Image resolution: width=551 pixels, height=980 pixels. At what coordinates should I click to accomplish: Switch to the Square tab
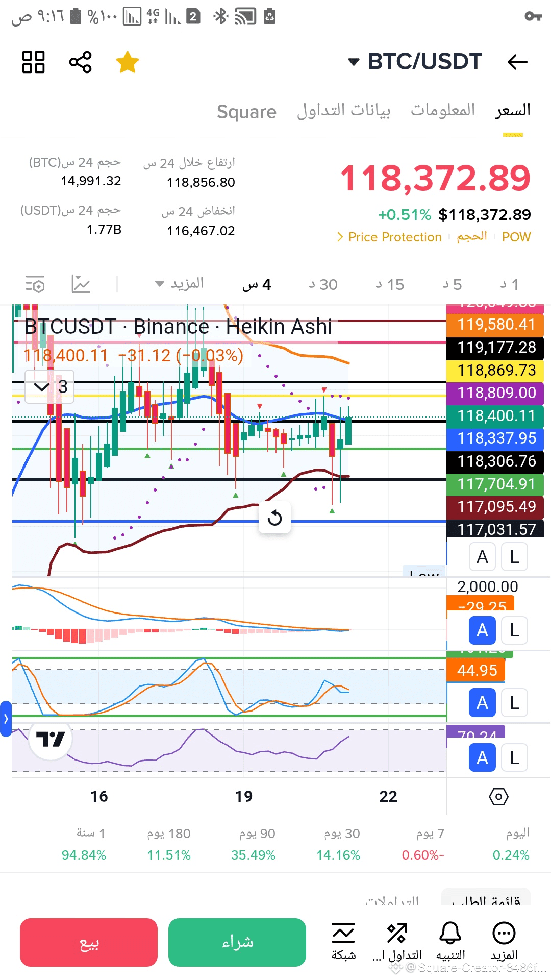pyautogui.click(x=247, y=111)
